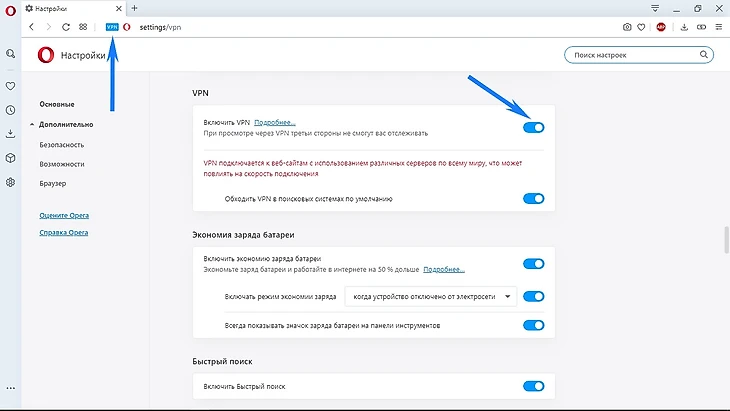Open the downloads arrow in the toolbar

pyautogui.click(x=684, y=27)
